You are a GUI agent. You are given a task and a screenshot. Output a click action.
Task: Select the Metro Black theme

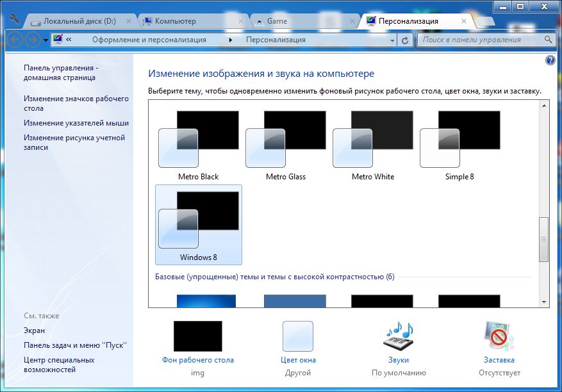click(198, 144)
